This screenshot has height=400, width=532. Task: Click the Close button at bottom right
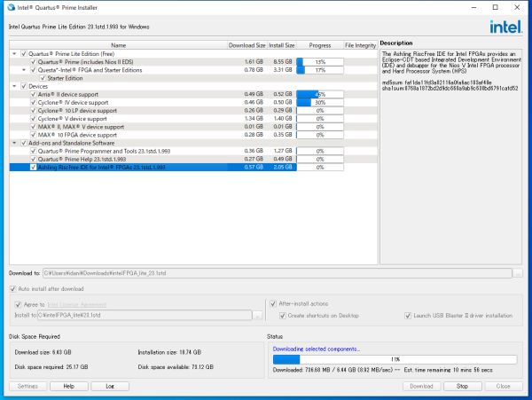(x=504, y=386)
